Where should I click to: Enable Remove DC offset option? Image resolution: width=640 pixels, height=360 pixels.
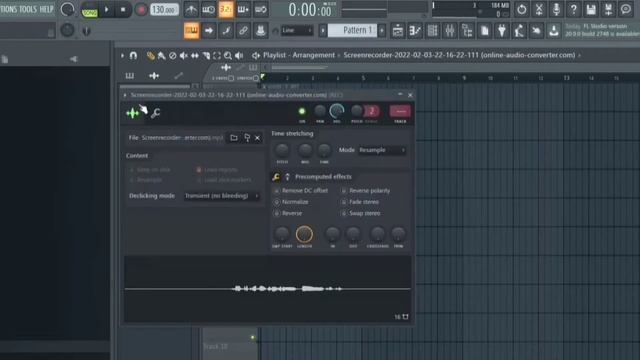tap(301, 191)
